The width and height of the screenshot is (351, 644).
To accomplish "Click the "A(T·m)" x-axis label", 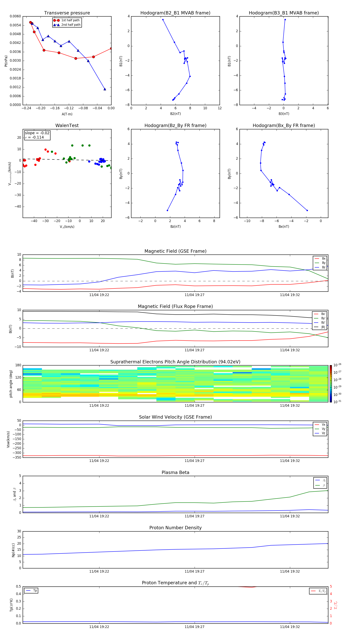I will [67, 114].
